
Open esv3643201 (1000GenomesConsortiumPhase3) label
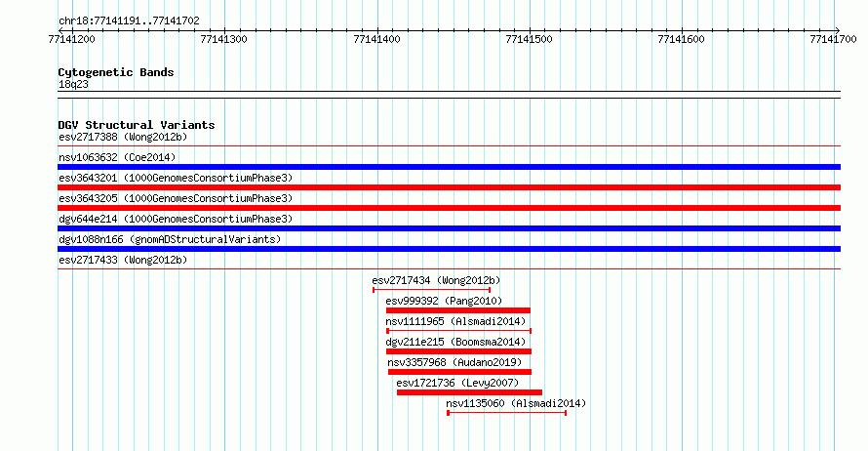(x=176, y=178)
